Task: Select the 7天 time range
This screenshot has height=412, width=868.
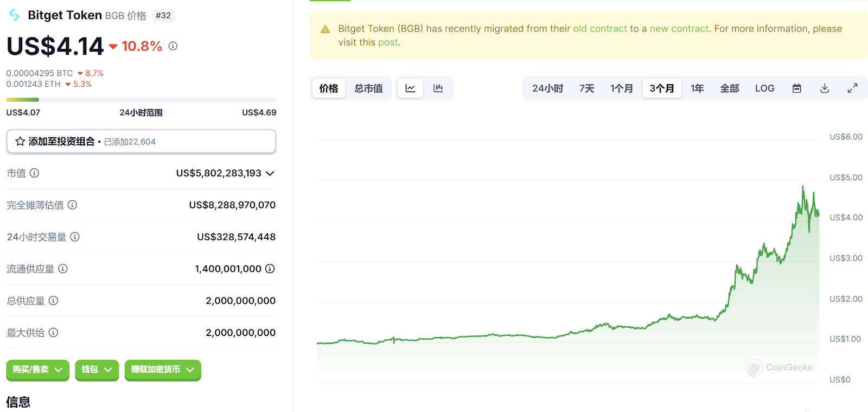Action: [586, 88]
